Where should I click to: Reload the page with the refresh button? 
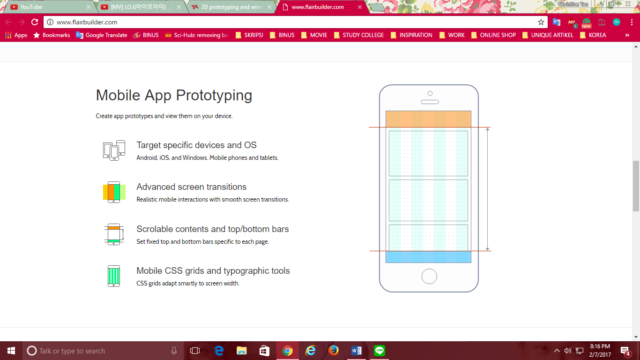tap(35, 22)
